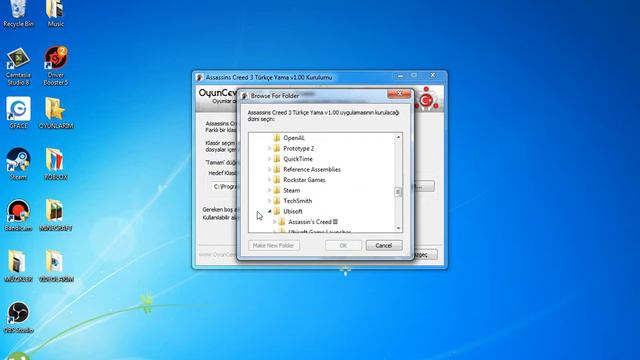Click the TechSmith folder icon in tree
The height and width of the screenshot is (360, 640).
click(x=277, y=201)
